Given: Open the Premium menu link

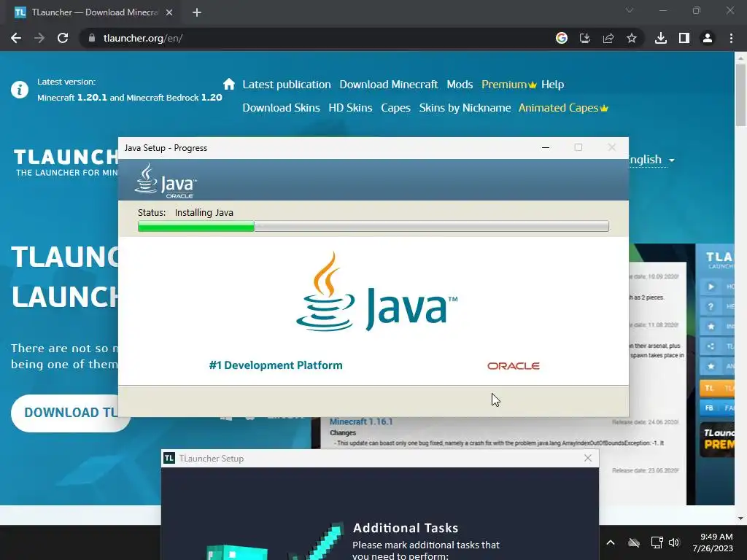Looking at the screenshot, I should (x=508, y=85).
